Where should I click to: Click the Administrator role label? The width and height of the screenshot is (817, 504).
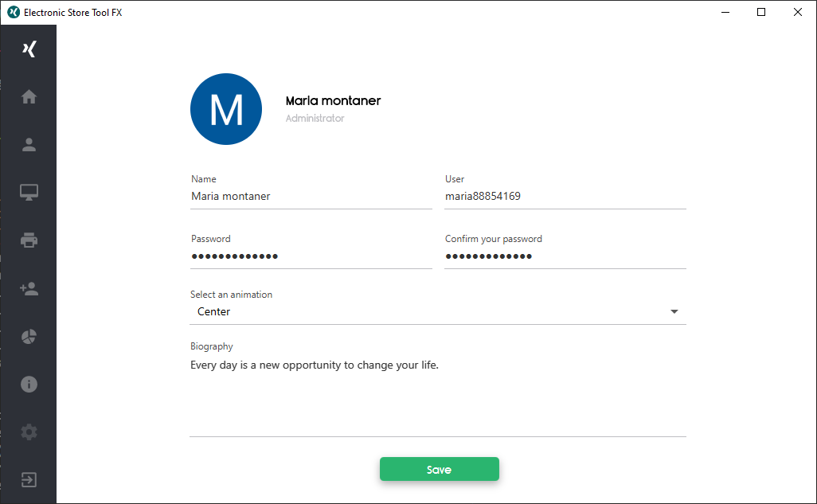point(315,119)
